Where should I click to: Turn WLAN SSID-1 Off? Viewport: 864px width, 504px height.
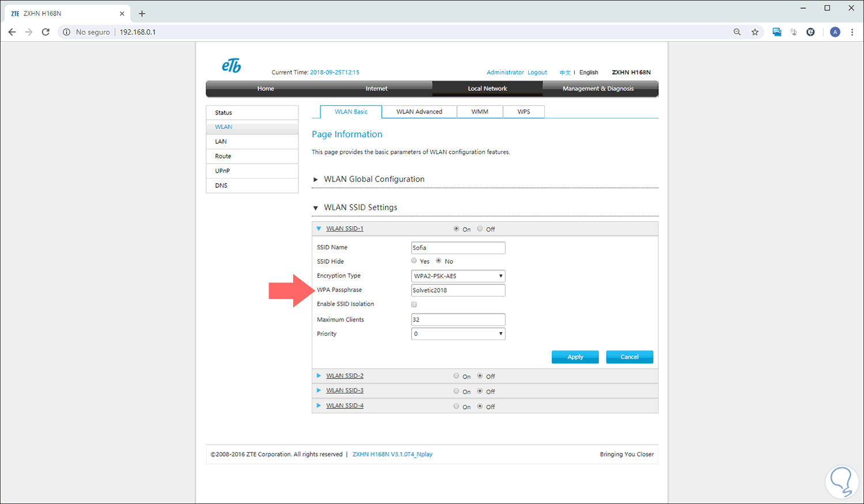(x=480, y=229)
